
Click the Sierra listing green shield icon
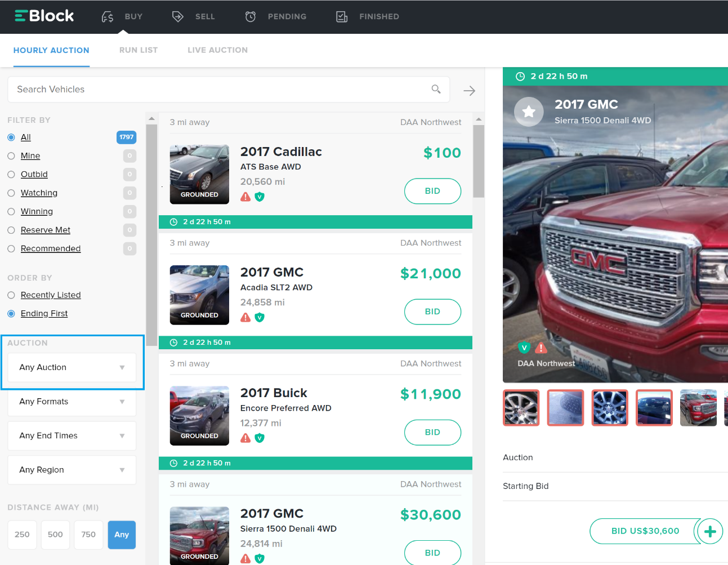point(260,558)
